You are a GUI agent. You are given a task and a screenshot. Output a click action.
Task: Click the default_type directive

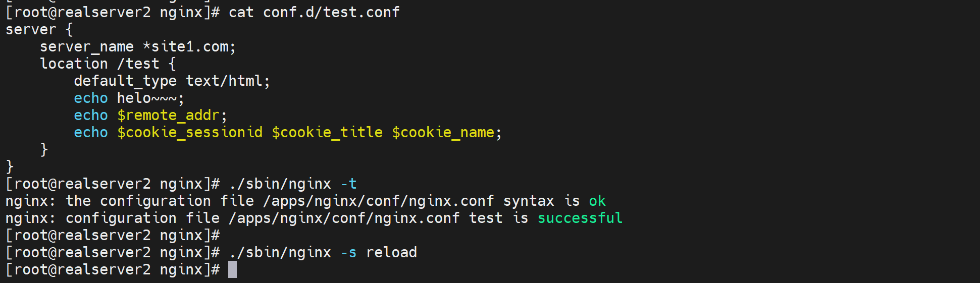pos(125,81)
